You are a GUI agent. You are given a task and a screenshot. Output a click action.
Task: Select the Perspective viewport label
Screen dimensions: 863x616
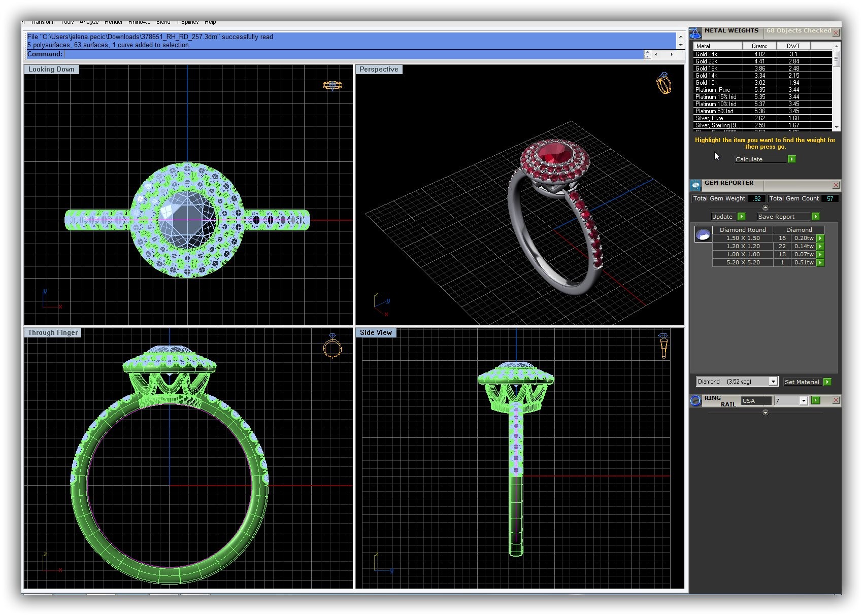tap(379, 70)
